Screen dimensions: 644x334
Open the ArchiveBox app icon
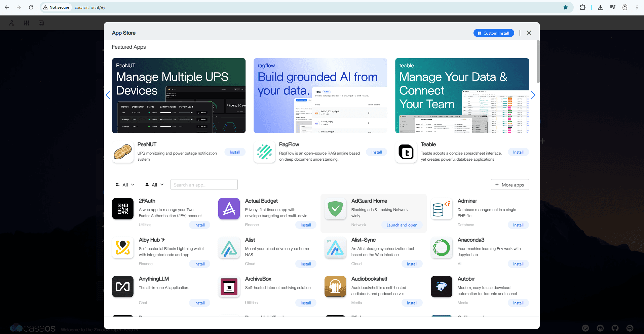click(229, 287)
